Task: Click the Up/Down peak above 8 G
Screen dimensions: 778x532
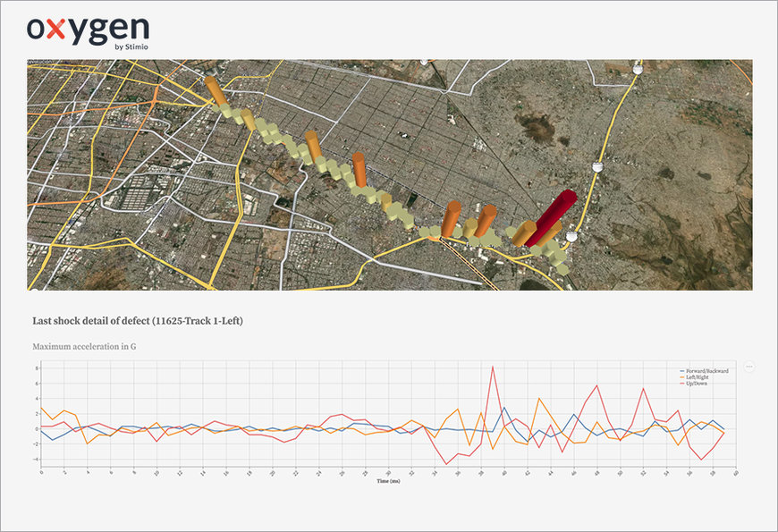Action: tap(492, 367)
